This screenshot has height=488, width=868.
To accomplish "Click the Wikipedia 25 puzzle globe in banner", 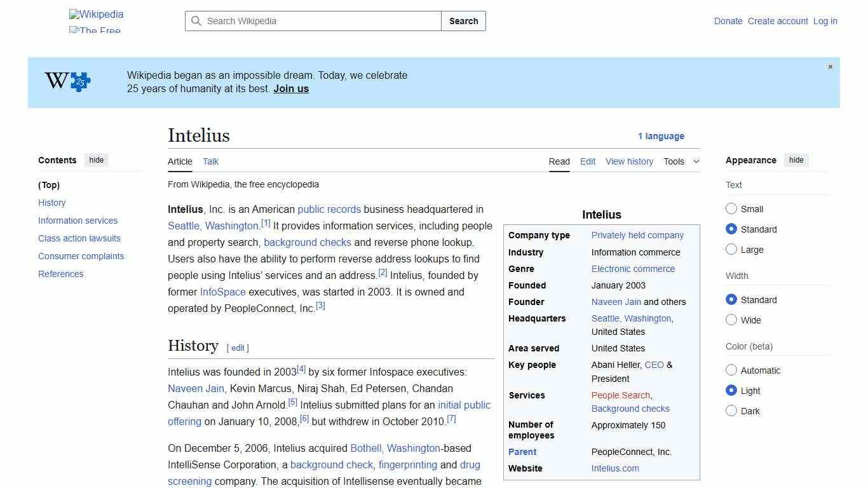I will [x=66, y=81].
